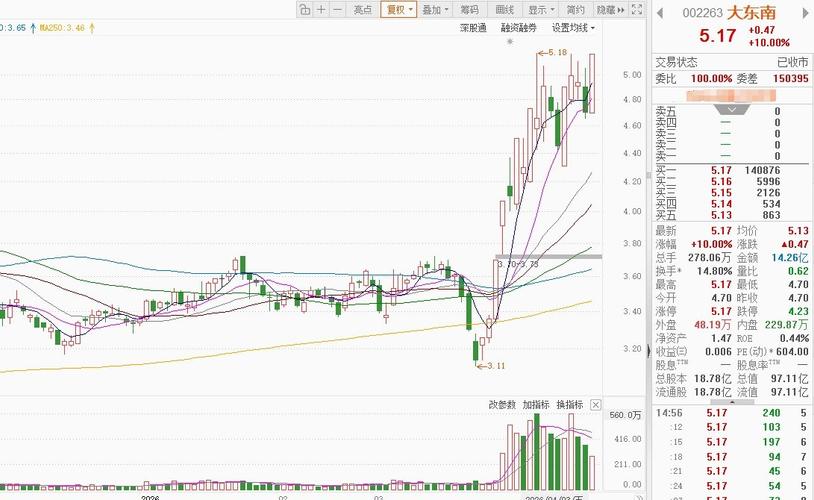This screenshot has width=814, height=500.
Task: Click 买一 bid price 5.17
Action: tap(721, 170)
